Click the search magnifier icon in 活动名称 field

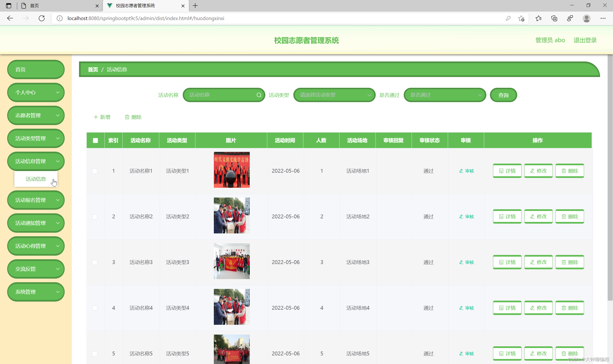coord(259,95)
